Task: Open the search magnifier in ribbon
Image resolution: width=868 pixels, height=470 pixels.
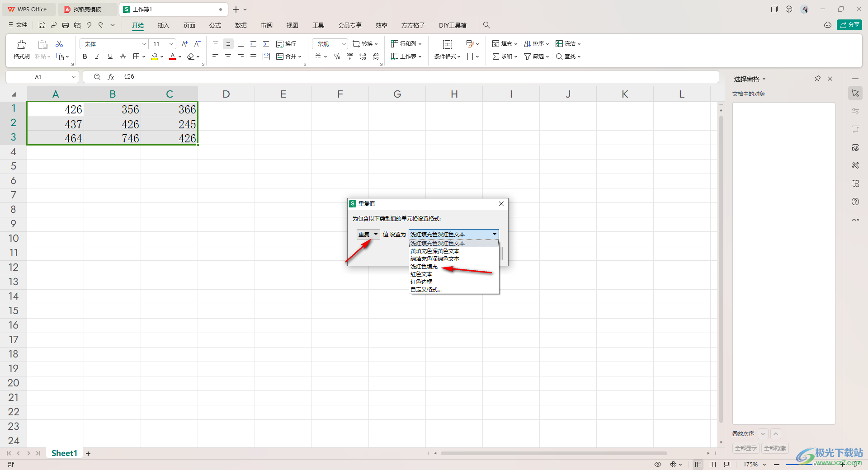Action: click(486, 25)
